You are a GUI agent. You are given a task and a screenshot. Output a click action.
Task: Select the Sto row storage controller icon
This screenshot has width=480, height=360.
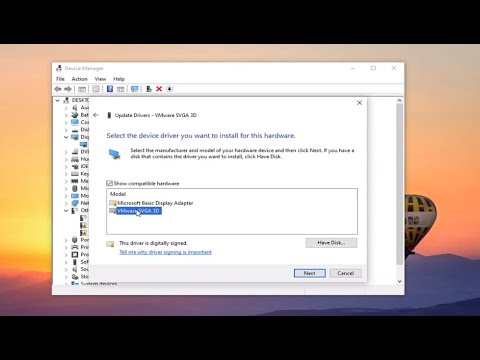[x=75, y=277]
